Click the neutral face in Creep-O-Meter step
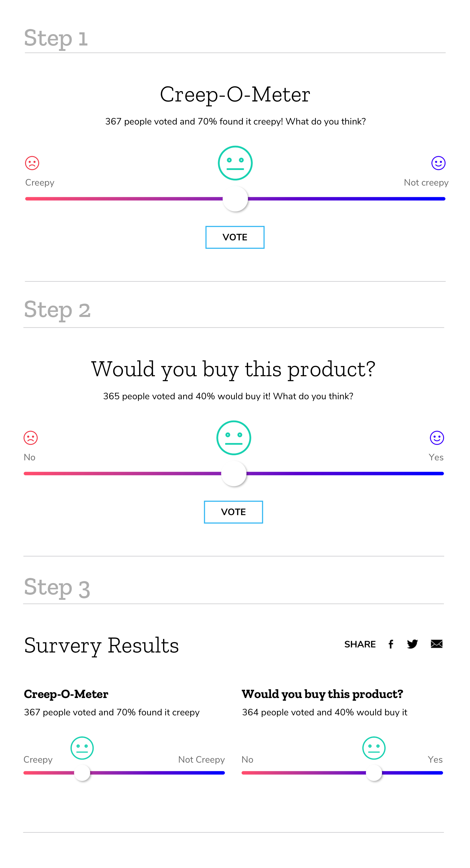Viewport: 470px width, 868px height. [235, 163]
